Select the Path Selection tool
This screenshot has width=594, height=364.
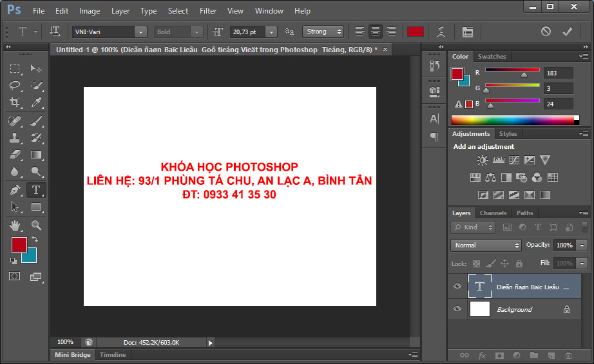15,207
